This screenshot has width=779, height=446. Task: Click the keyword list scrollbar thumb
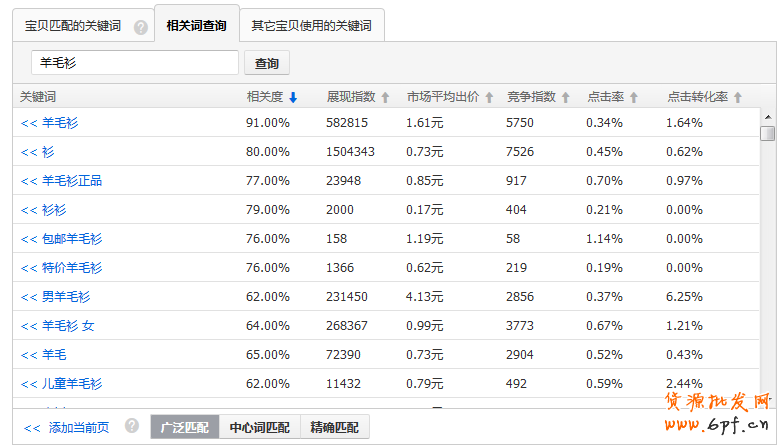tap(767, 134)
